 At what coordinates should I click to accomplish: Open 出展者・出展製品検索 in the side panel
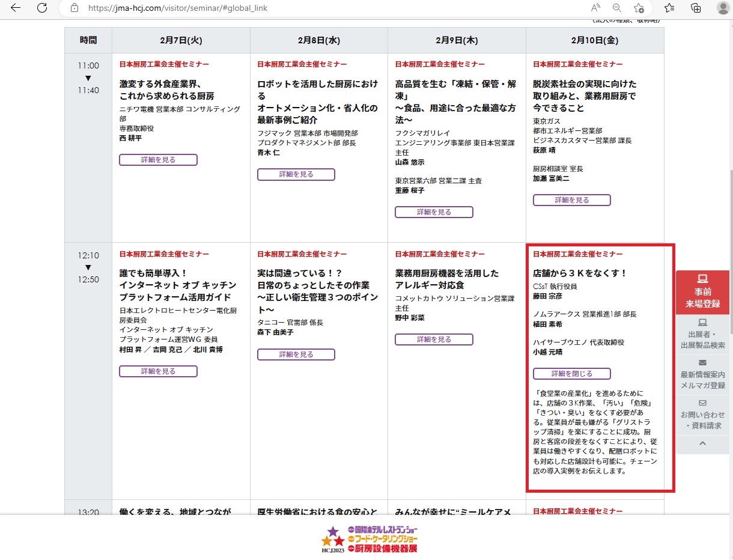[702, 333]
